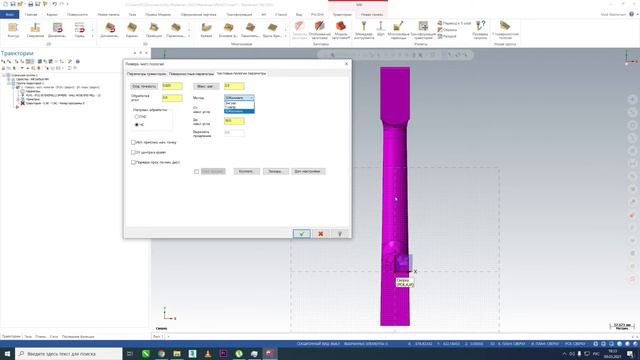Switch to the Тела manager tab at bottom
This screenshot has height=360, width=640.
coord(28,337)
